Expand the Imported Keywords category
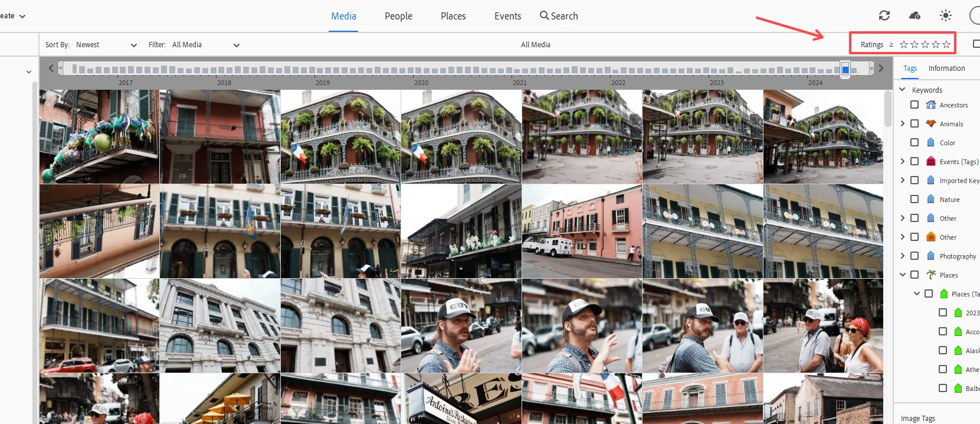This screenshot has height=424, width=980. [902, 180]
